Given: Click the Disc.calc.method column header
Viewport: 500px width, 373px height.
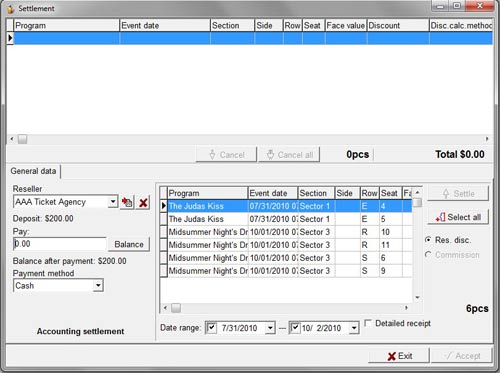Looking at the screenshot, I should 461,26.
